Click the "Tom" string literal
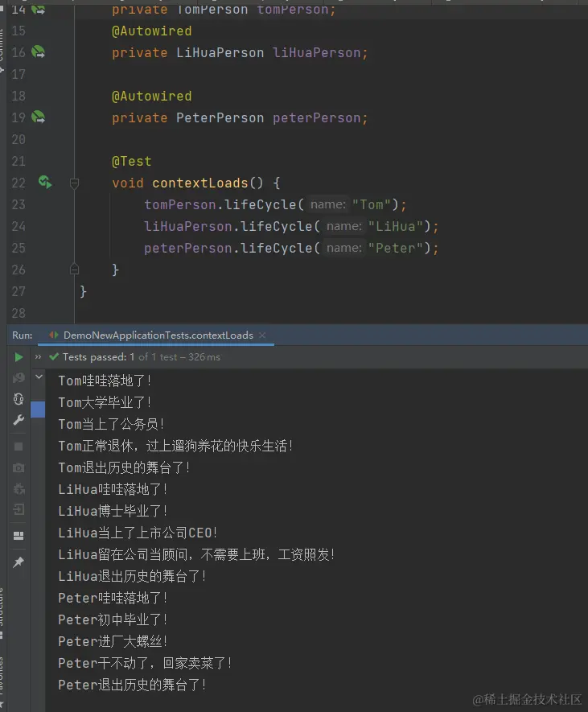 (x=372, y=205)
